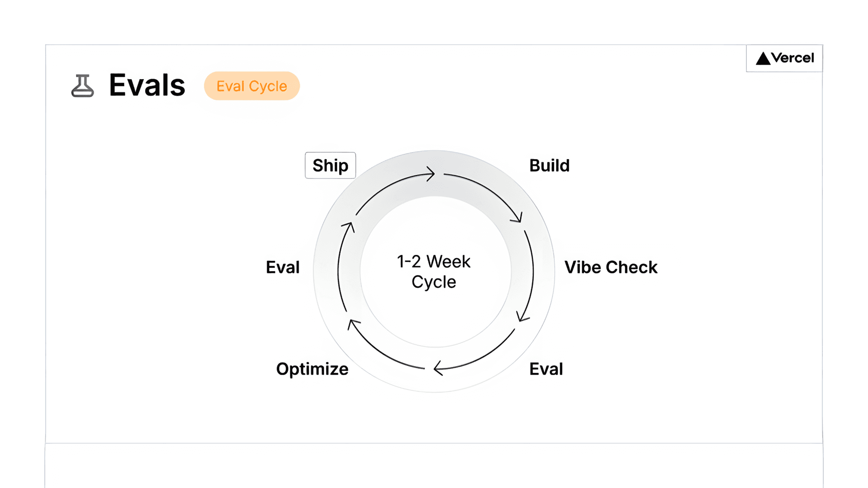Click the Vercel triangle logo
This screenshot has height=488, width=868.
point(763,59)
